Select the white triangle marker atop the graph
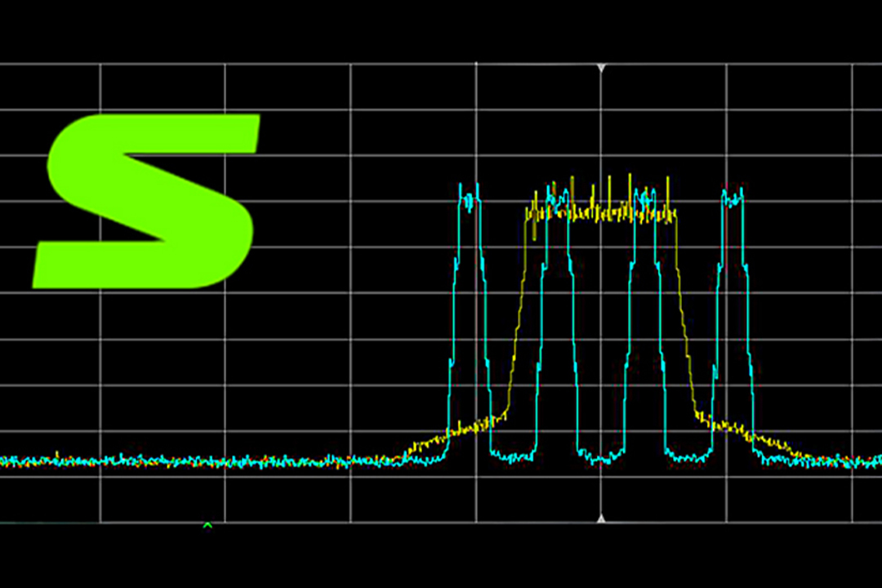This screenshot has height=588, width=882. coord(601,68)
